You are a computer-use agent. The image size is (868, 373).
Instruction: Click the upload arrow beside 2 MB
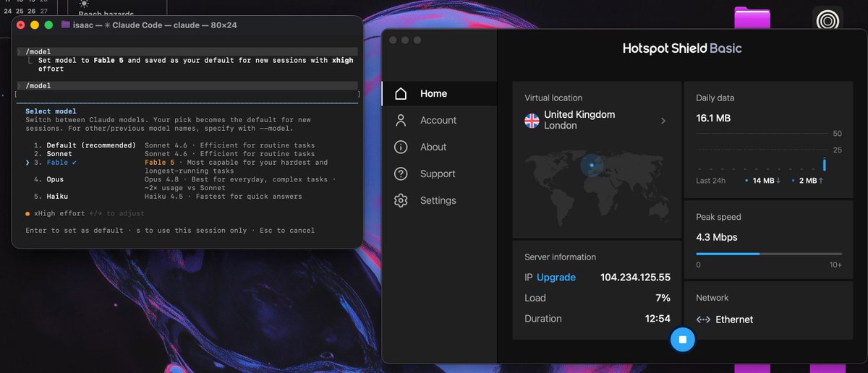(x=821, y=180)
